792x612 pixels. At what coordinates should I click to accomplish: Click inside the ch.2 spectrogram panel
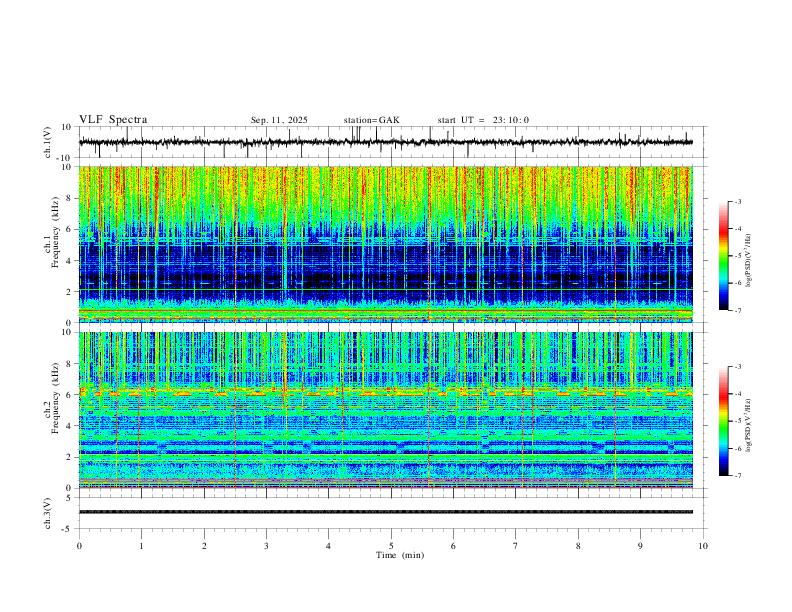pyautogui.click(x=386, y=410)
